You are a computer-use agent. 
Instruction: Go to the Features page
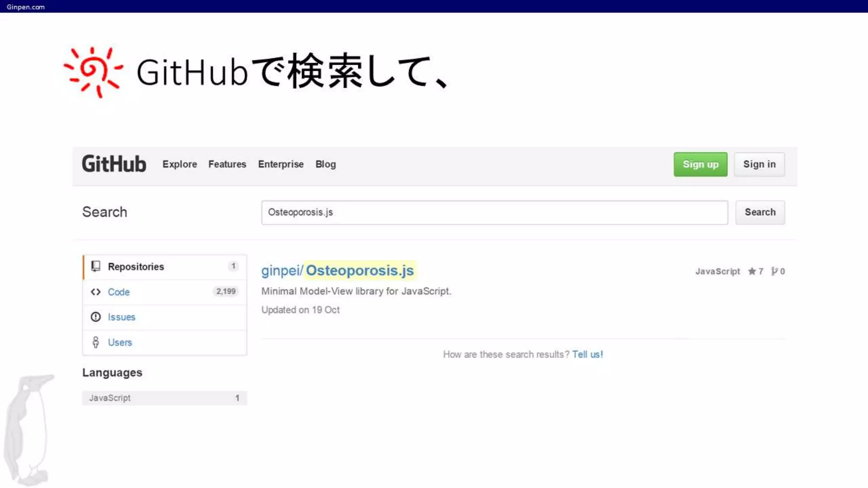(x=227, y=164)
